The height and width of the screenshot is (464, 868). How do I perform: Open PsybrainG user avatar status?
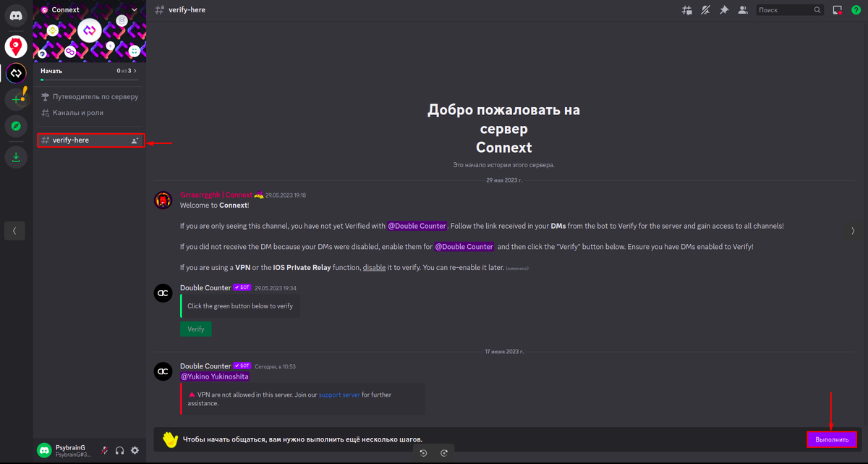click(x=44, y=450)
